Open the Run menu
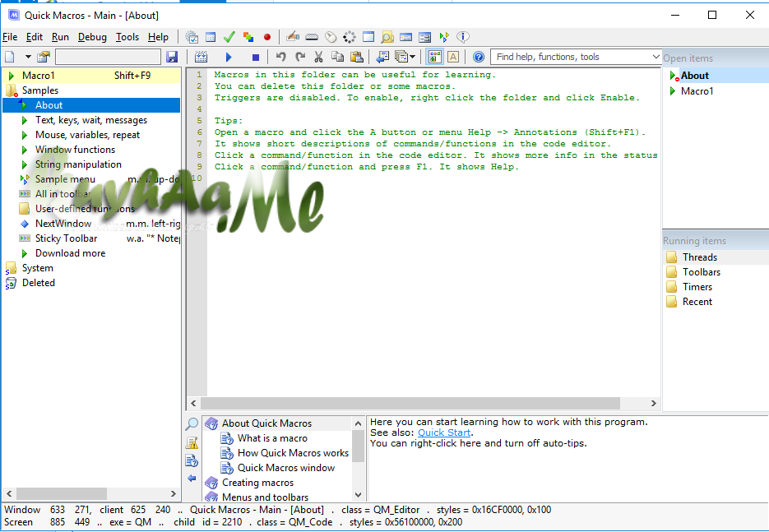Image resolution: width=769 pixels, height=532 pixels. pos(60,37)
